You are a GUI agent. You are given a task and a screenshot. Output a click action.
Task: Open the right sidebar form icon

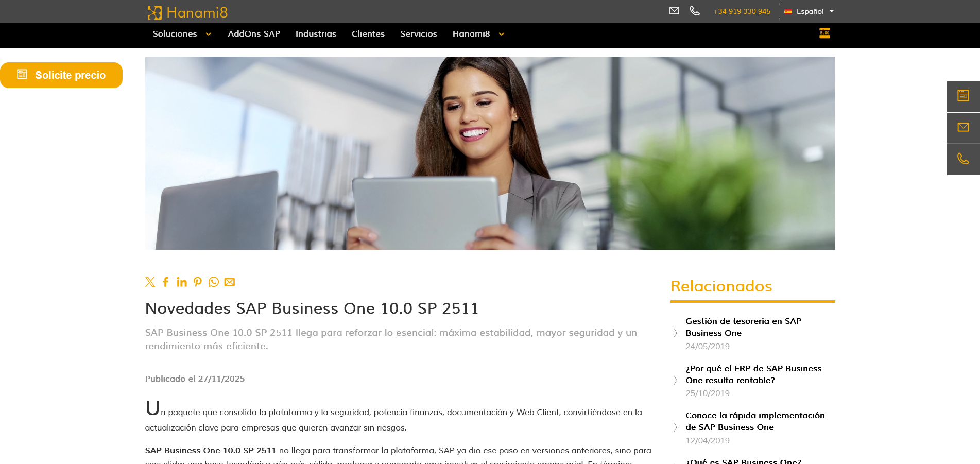[x=964, y=96]
